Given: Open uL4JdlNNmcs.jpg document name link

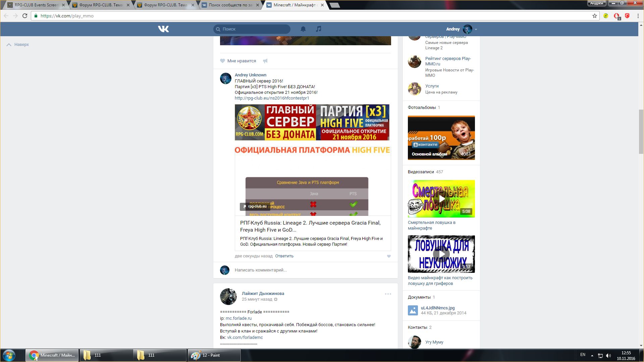Looking at the screenshot, I should pos(438,308).
